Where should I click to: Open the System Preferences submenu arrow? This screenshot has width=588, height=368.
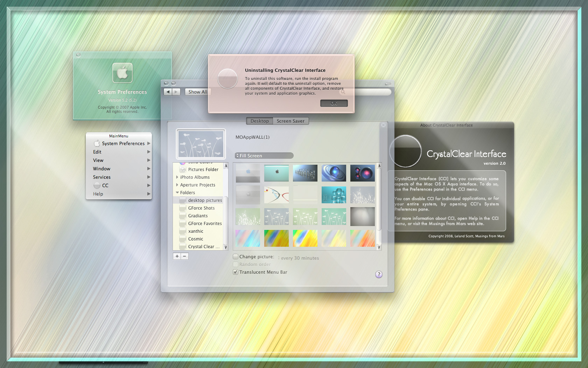149,143
